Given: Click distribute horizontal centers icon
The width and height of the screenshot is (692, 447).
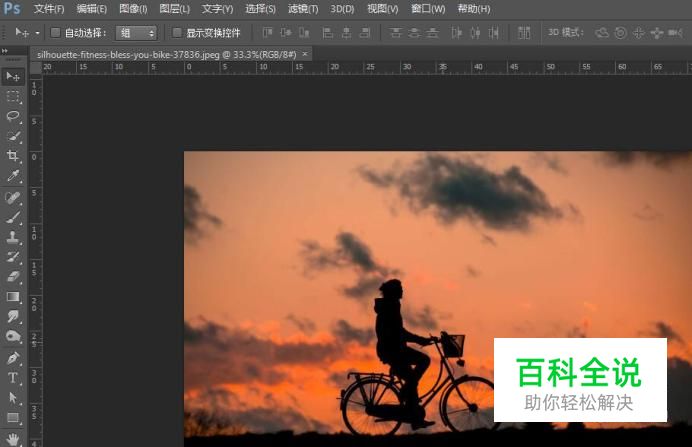Looking at the screenshot, I should tap(475, 33).
